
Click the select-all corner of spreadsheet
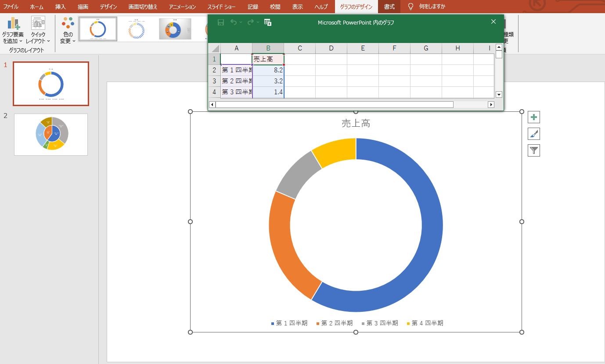point(214,48)
